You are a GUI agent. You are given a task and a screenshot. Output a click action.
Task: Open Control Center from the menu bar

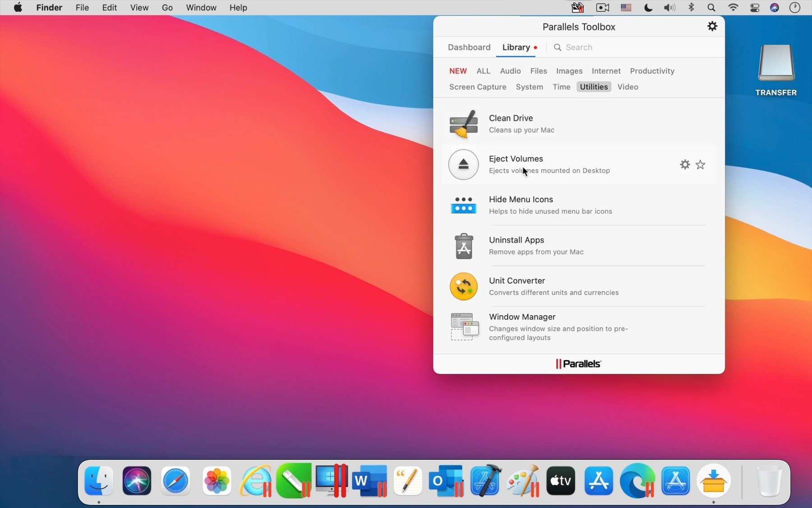click(754, 8)
